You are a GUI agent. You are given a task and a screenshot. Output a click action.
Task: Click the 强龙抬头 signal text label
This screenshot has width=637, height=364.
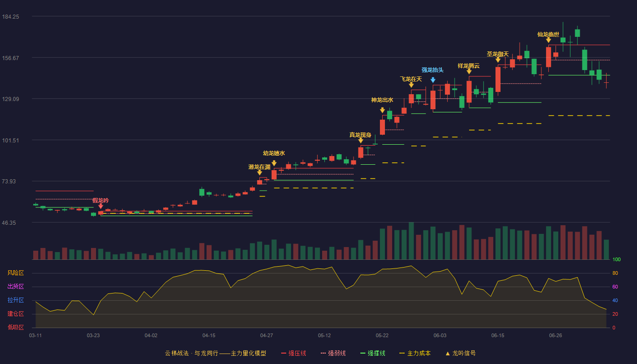(433, 70)
